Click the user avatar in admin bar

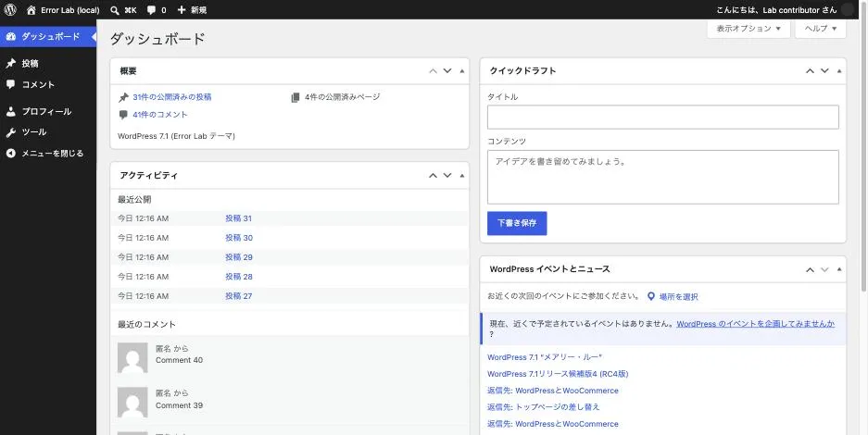point(848,10)
